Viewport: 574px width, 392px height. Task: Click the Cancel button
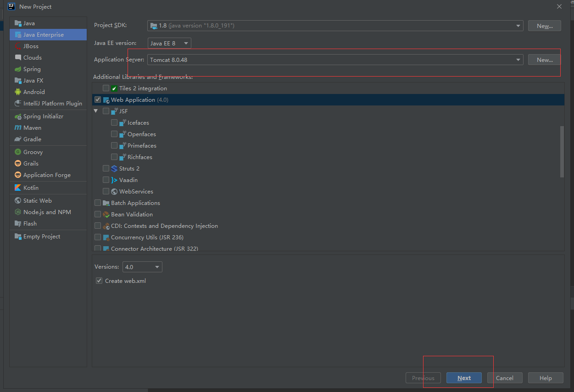click(504, 378)
